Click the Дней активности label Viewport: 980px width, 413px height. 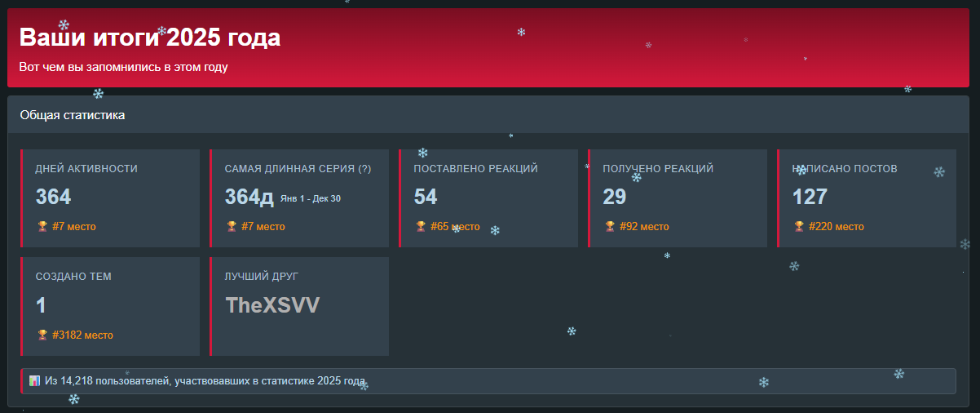point(86,169)
